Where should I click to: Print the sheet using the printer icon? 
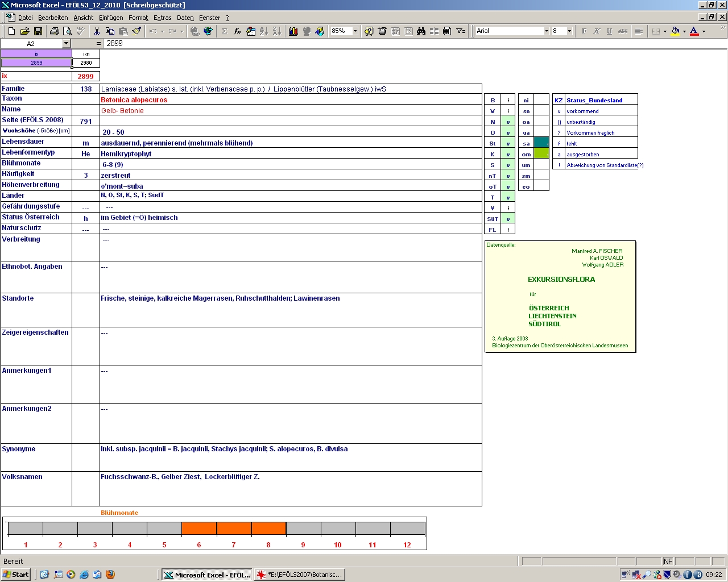[54, 31]
